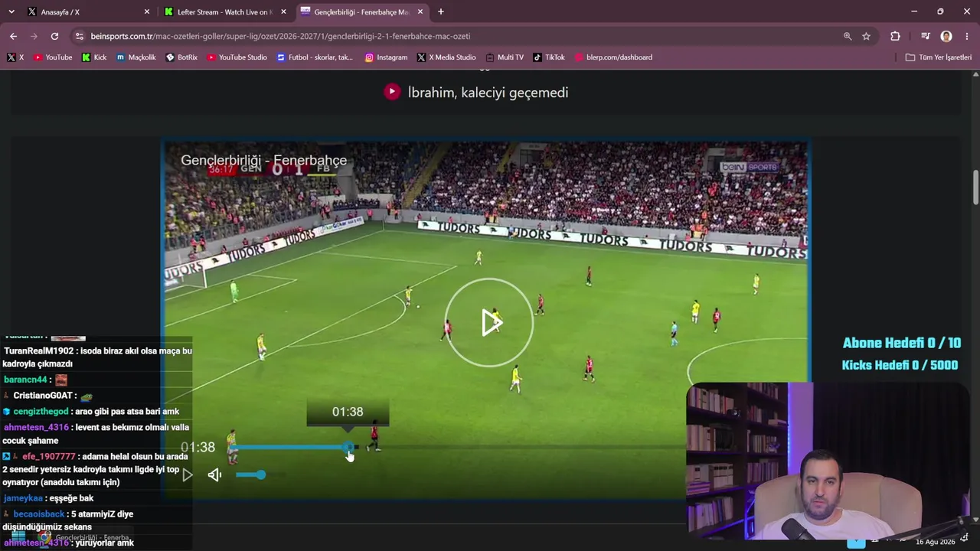Click cengizthegod username in chat
The width and height of the screenshot is (980, 551).
pos(41,412)
